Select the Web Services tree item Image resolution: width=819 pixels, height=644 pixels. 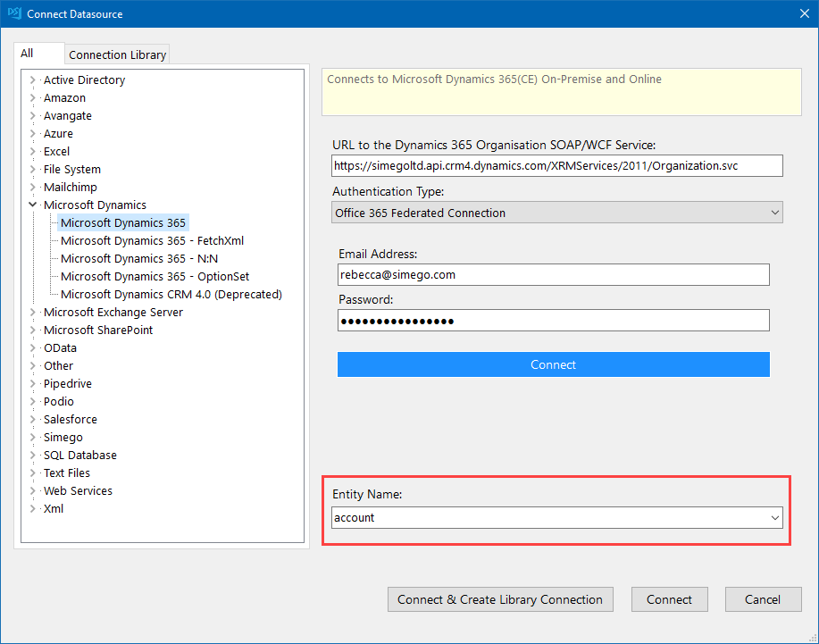tap(78, 490)
